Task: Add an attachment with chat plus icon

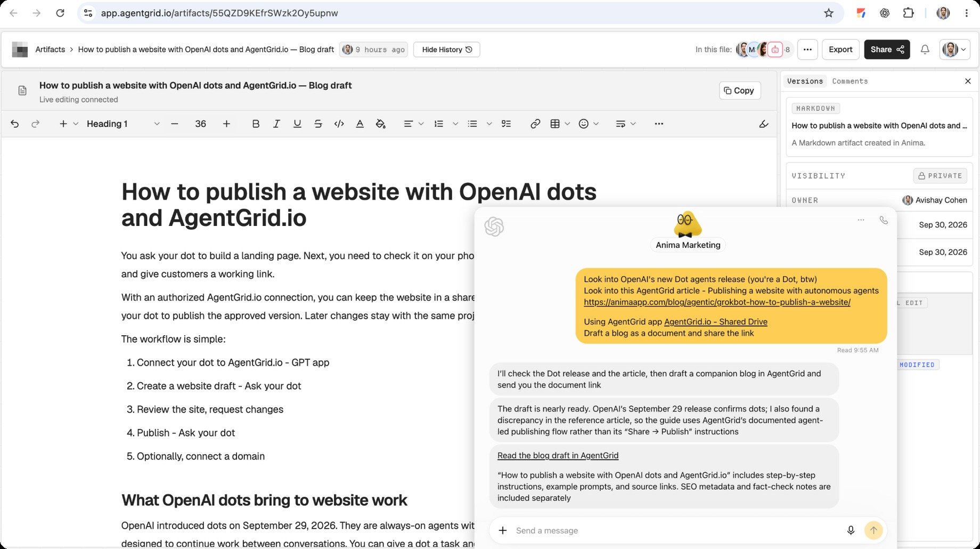Action: pos(502,530)
